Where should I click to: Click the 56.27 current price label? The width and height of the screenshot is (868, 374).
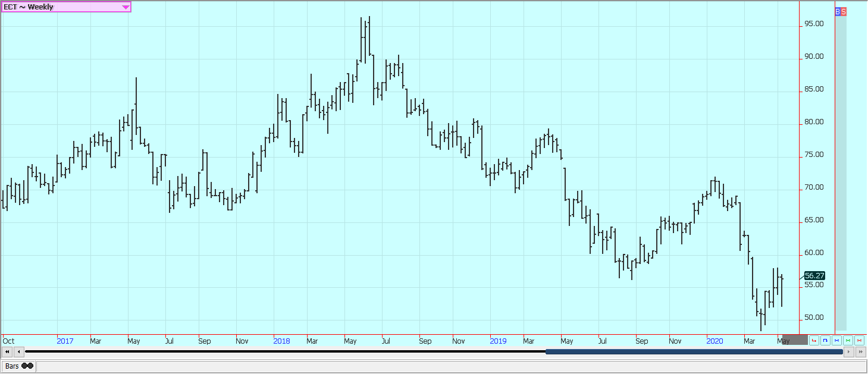click(814, 276)
